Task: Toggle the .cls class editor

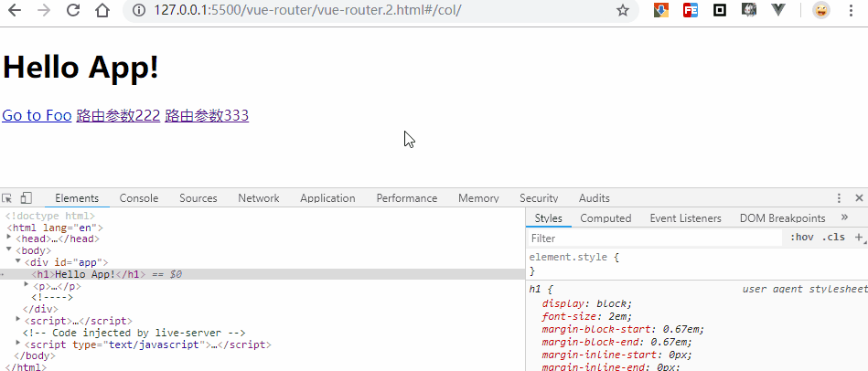Action: tap(833, 238)
